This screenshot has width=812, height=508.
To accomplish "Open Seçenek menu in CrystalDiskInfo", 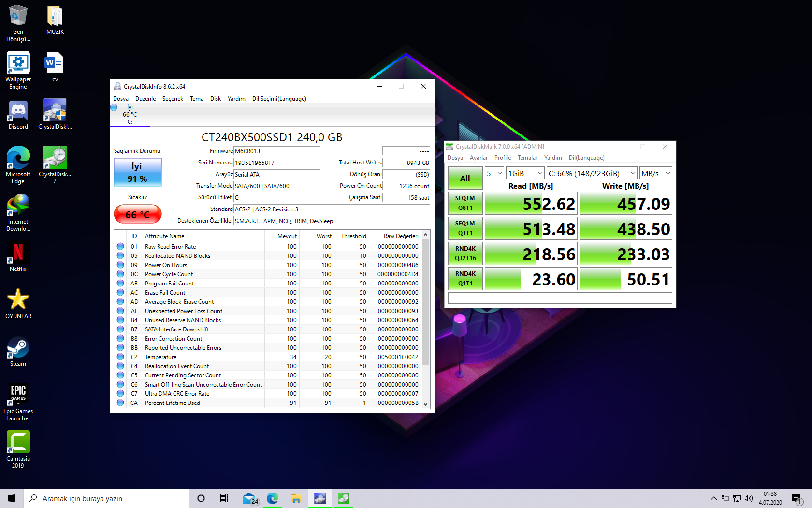I will point(173,99).
